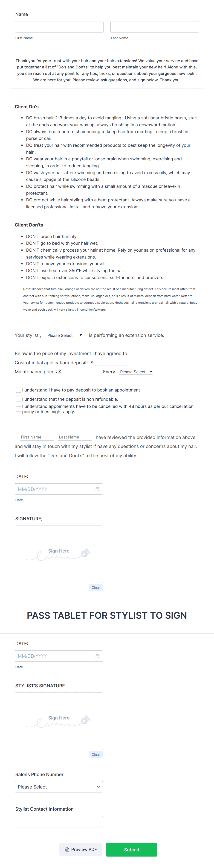Clear the client signature
The width and height of the screenshot is (214, 868).
point(95,587)
